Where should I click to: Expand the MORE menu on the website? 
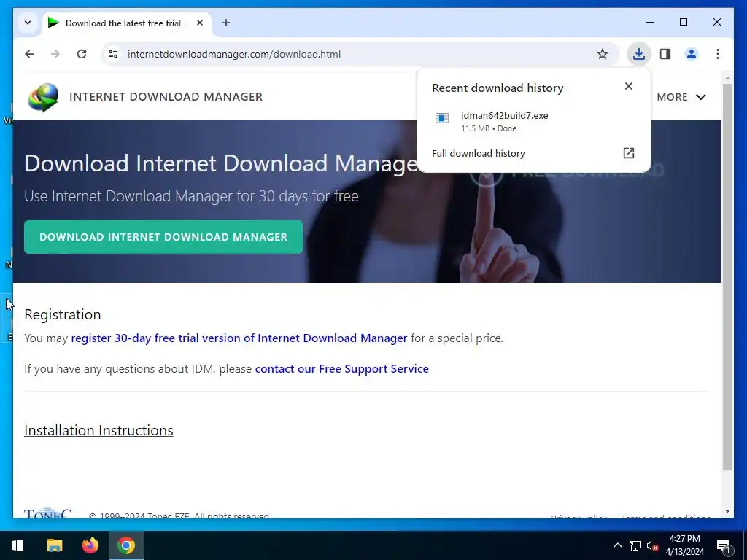(x=681, y=97)
